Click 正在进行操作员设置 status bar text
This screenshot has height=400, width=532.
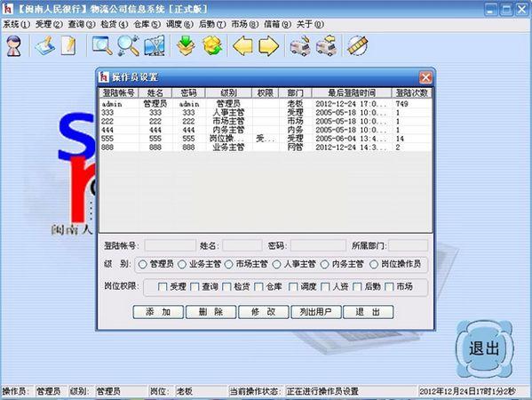[x=322, y=391]
